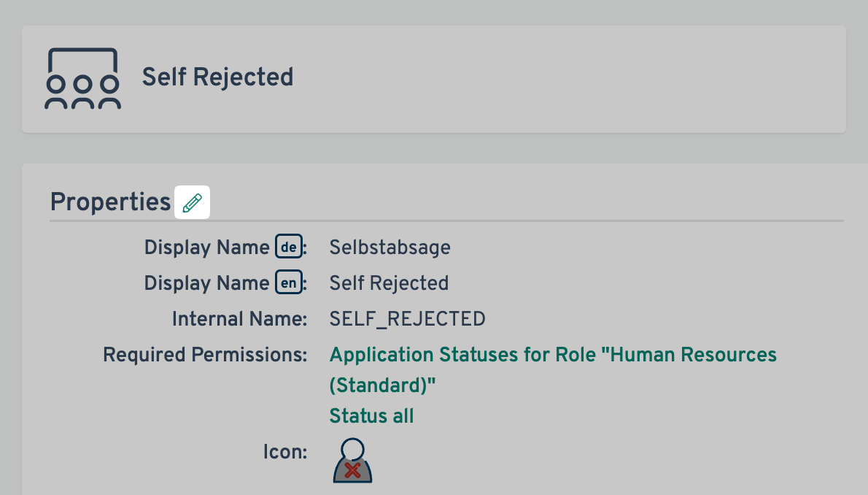This screenshot has height=495, width=868.
Task: Click the applicant group icon in header
Action: [82, 79]
